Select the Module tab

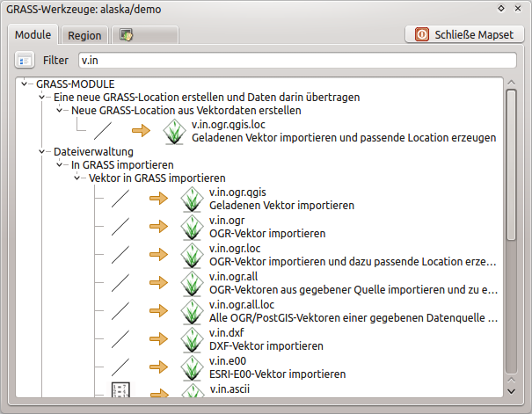pos(33,36)
